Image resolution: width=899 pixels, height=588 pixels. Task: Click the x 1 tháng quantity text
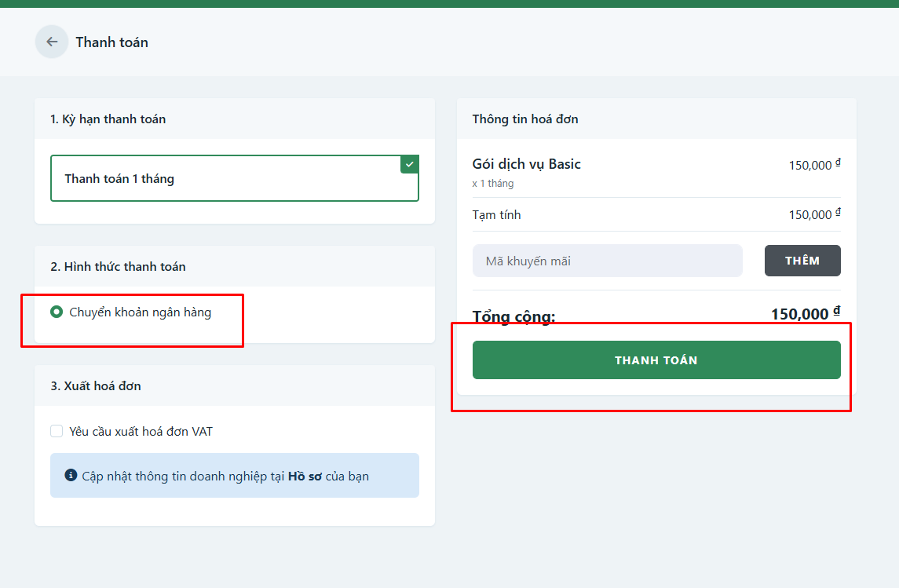pos(493,184)
